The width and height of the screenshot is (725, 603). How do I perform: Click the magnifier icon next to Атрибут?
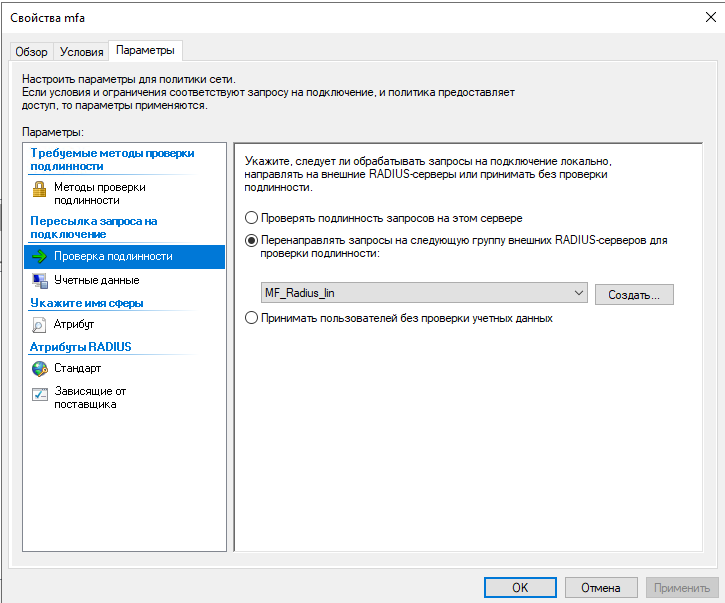click(40, 325)
